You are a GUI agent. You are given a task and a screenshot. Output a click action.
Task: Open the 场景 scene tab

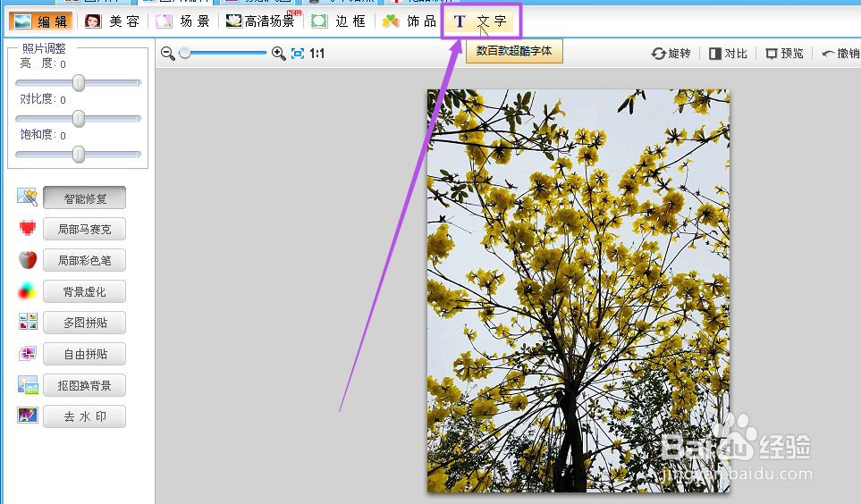183,21
